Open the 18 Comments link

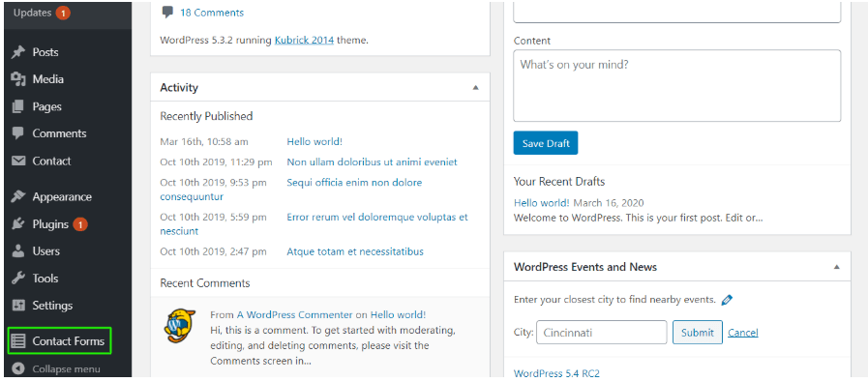tap(212, 13)
